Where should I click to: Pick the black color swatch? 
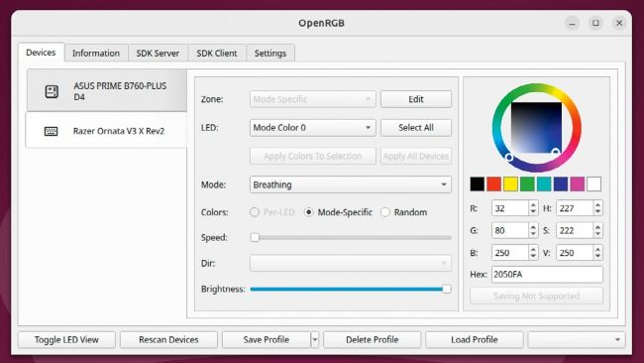pos(478,184)
